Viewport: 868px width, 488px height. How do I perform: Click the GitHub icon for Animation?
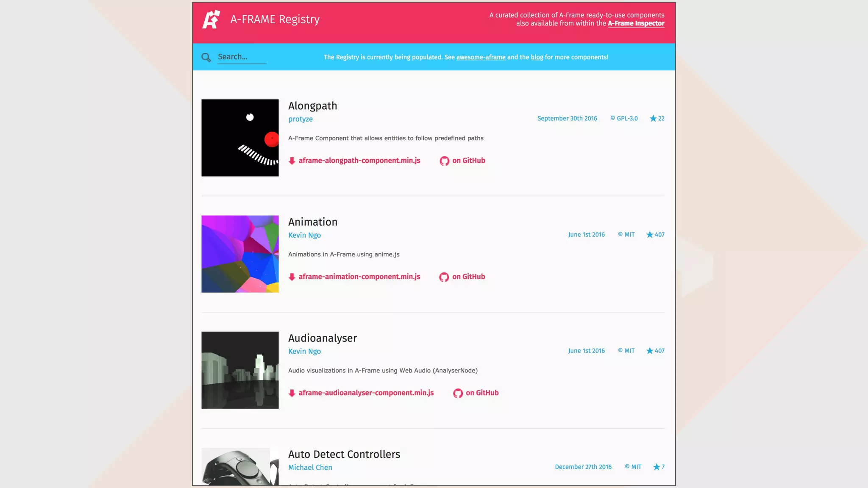[444, 277]
